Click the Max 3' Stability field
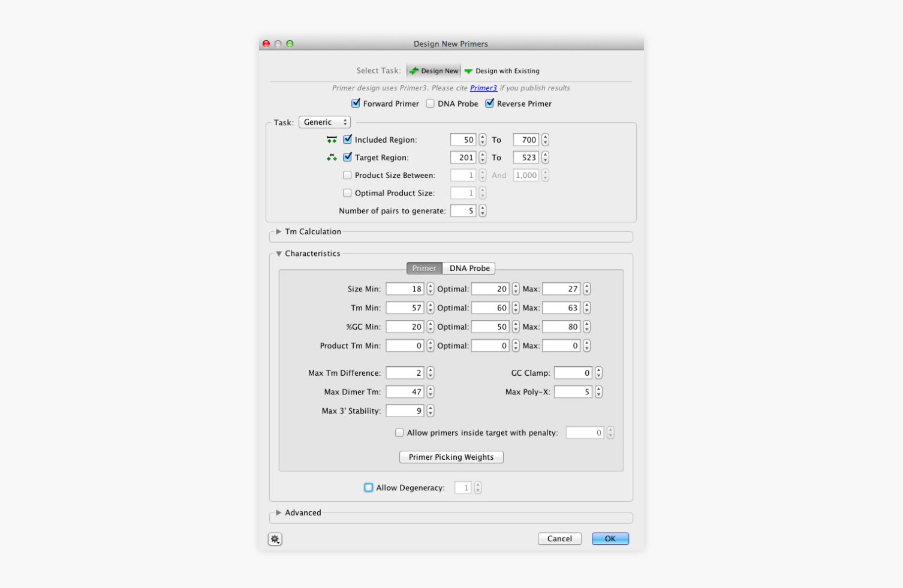Viewport: 903px width, 588px height. [405, 411]
